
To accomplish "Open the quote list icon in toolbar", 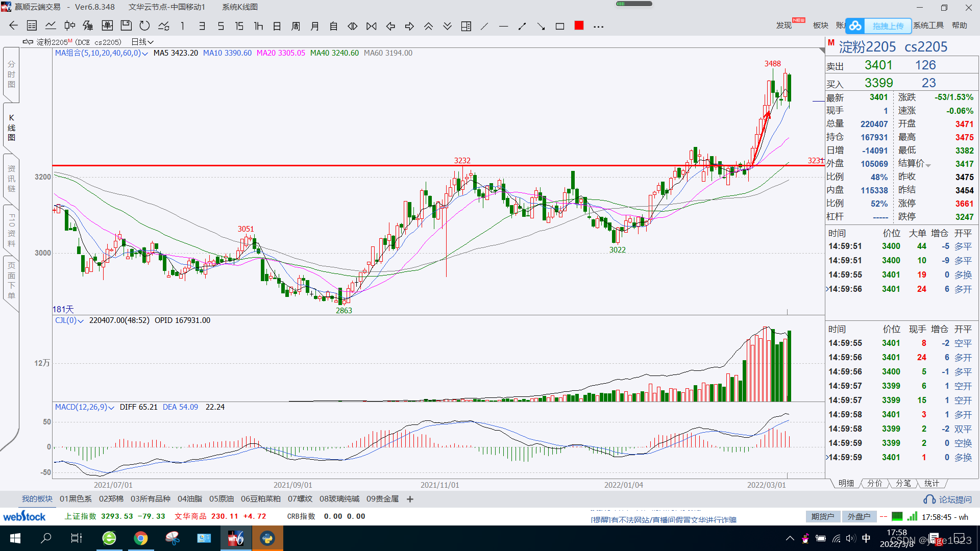I will tap(32, 26).
